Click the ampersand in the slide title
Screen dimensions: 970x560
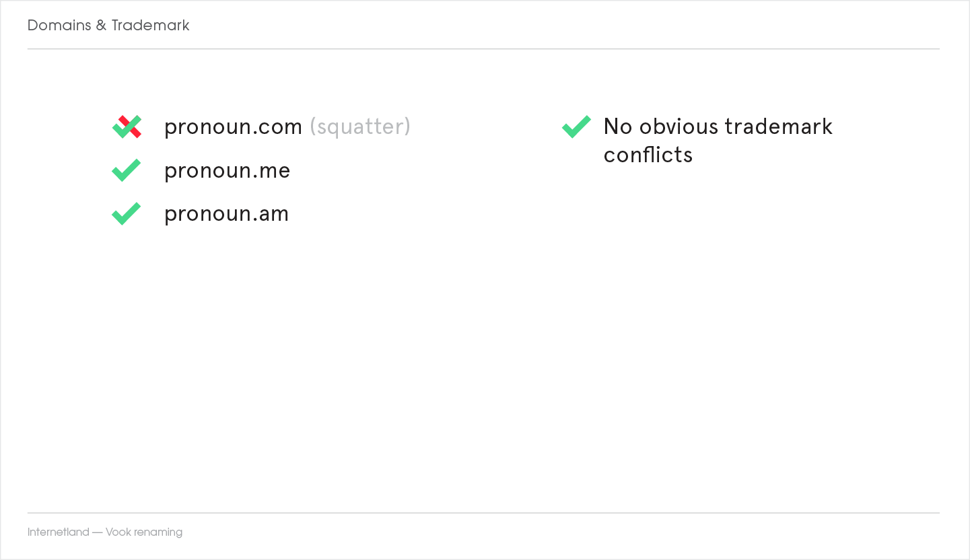click(x=101, y=26)
